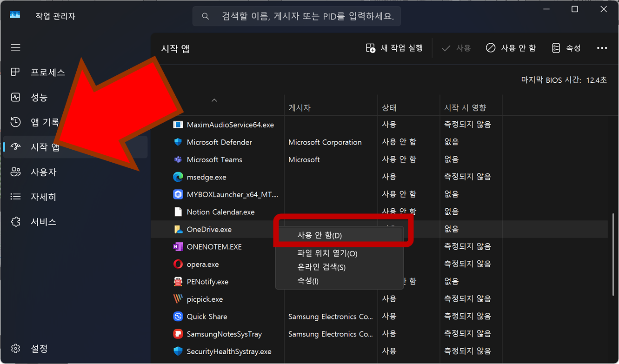
Task: Select the ONENOTEM.EXE row name
Action: click(214, 247)
